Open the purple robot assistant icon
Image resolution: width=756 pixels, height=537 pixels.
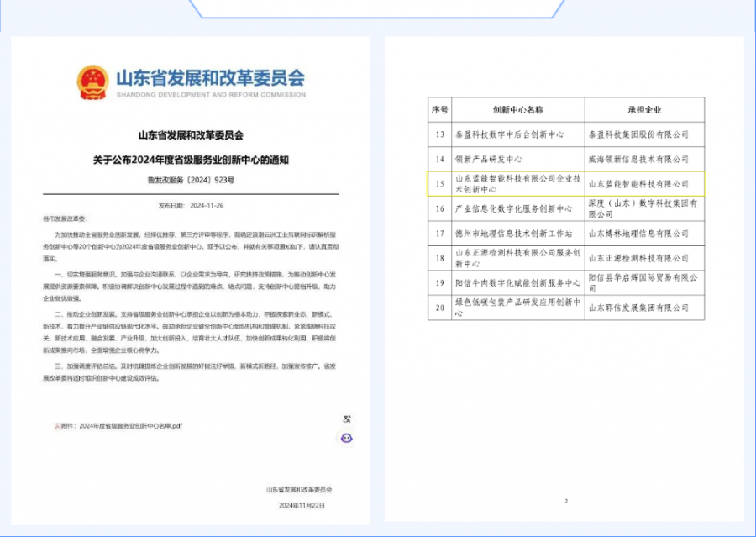tap(346, 438)
